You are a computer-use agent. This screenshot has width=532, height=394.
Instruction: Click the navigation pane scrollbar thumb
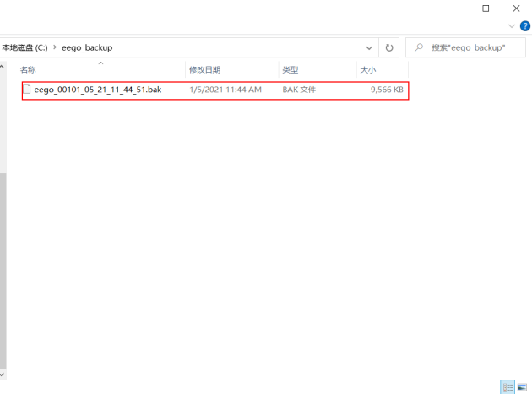pyautogui.click(x=3, y=271)
